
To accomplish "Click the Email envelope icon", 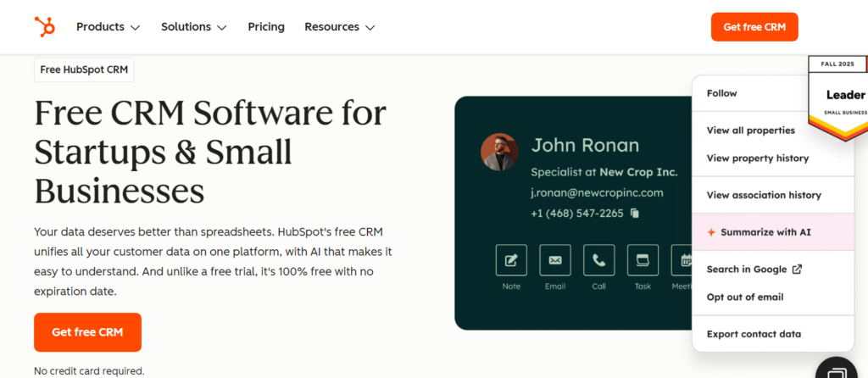I will pyautogui.click(x=555, y=260).
